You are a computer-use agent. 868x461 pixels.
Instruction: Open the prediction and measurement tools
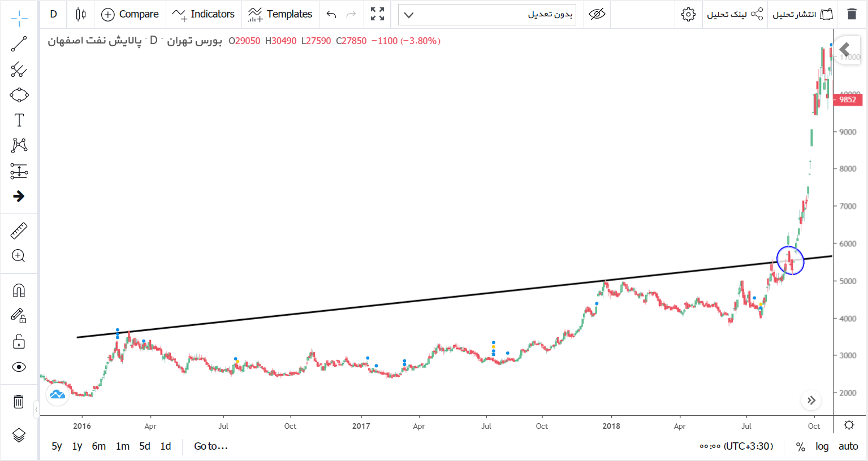[x=19, y=171]
